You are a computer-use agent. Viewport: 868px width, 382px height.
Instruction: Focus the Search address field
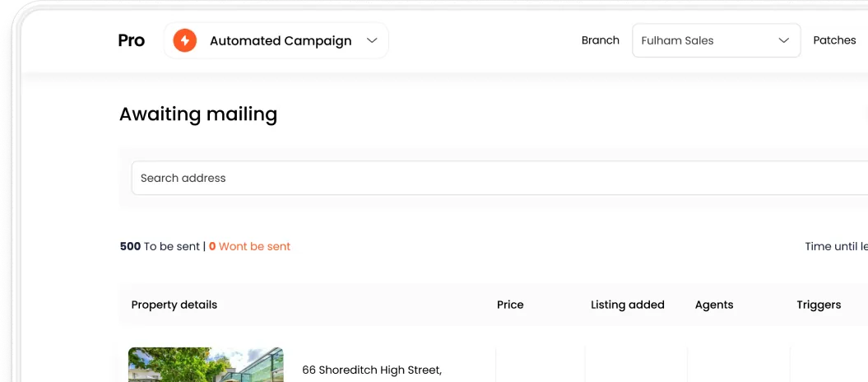point(494,178)
